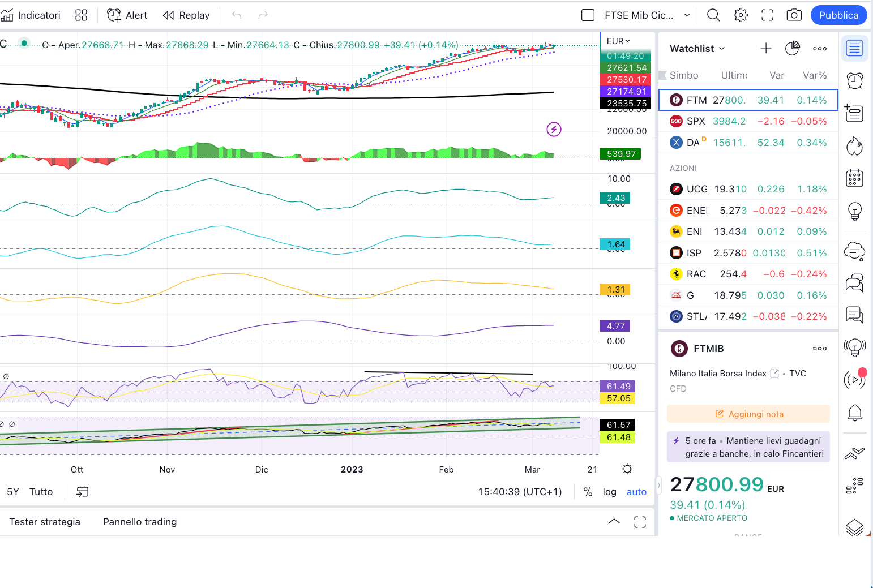Toggle log scale mode
The image size is (873, 588).
(x=609, y=492)
